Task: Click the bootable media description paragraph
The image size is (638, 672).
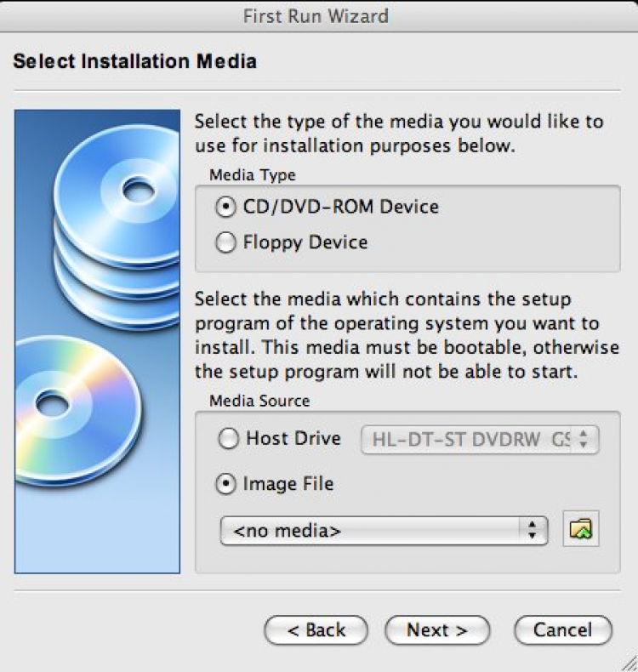Action: tap(397, 335)
